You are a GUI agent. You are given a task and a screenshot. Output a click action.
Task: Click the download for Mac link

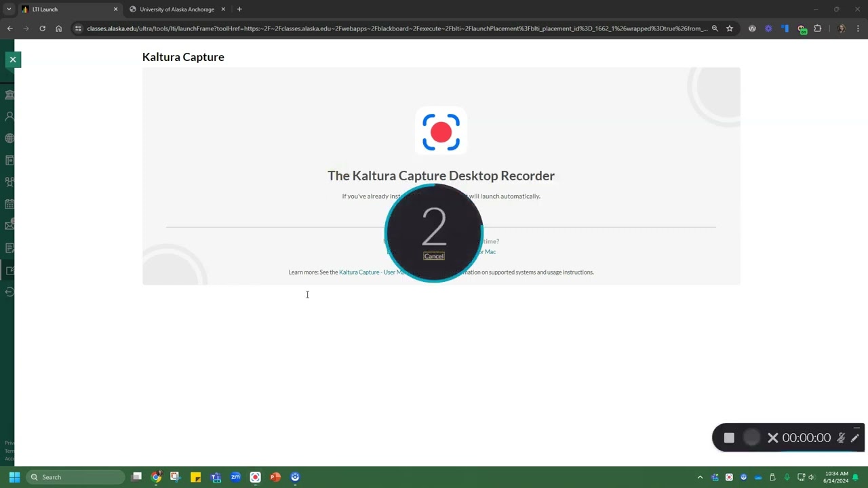coord(488,252)
